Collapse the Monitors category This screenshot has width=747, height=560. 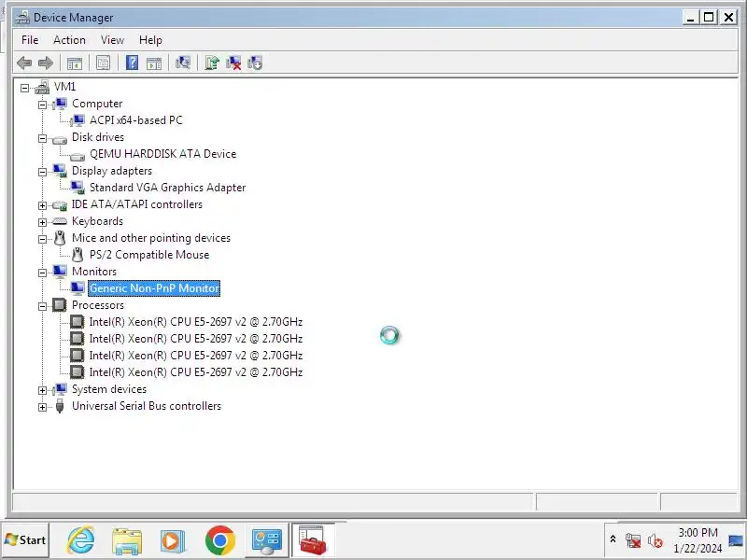[42, 273]
